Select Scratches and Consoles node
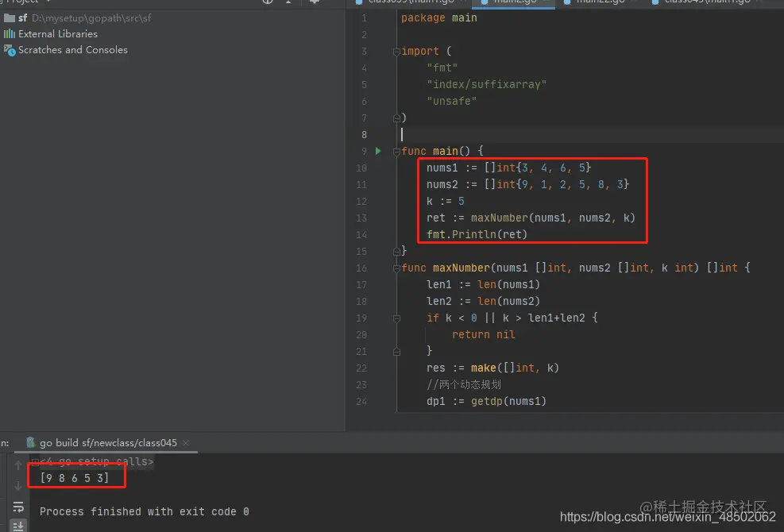The image size is (784, 532). coord(65,50)
